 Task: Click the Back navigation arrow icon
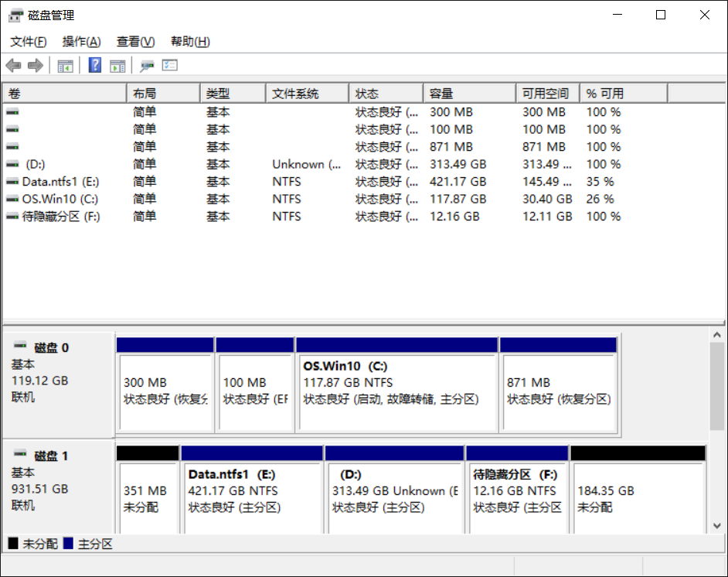13,65
